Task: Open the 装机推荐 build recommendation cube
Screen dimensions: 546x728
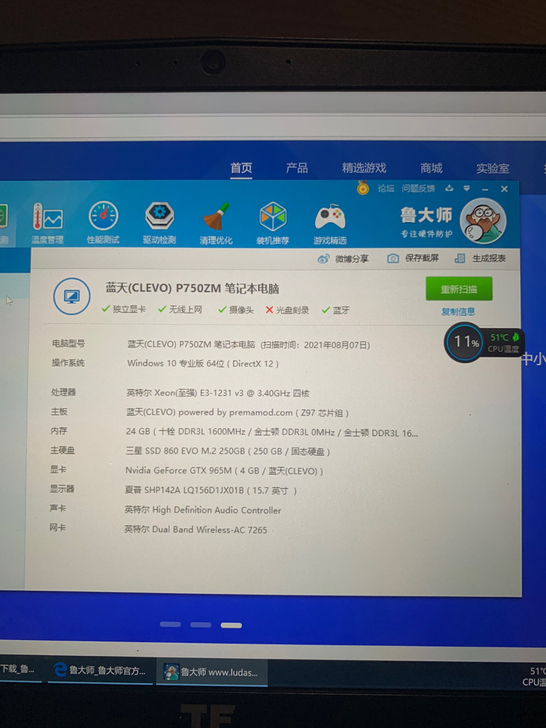Action: 273,223
